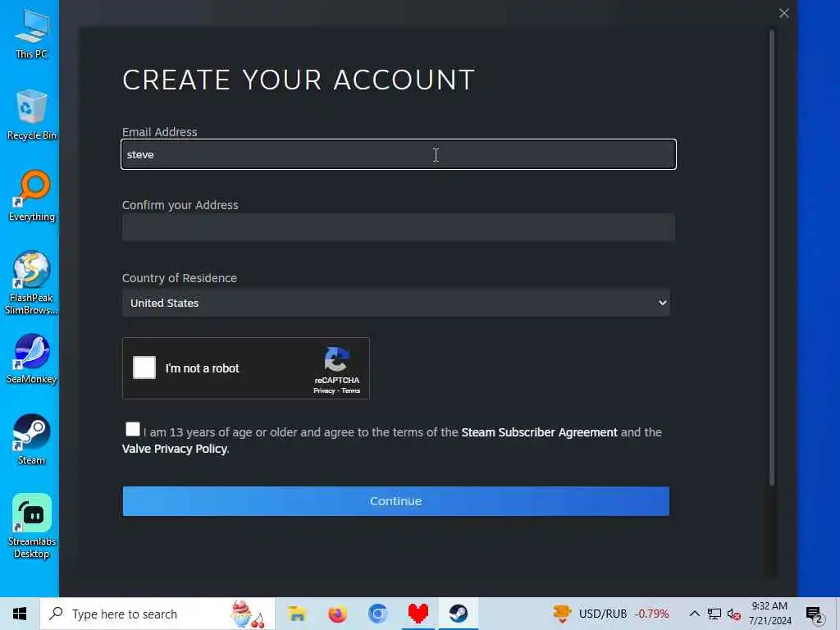Launch FlashPeak SlimBrowser shortcut
This screenshot has height=630, width=840.
[31, 283]
